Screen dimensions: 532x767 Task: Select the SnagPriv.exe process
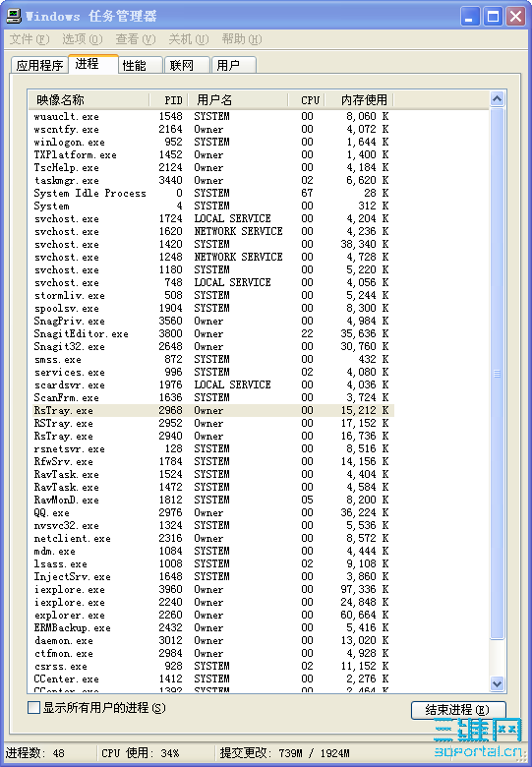(x=213, y=321)
